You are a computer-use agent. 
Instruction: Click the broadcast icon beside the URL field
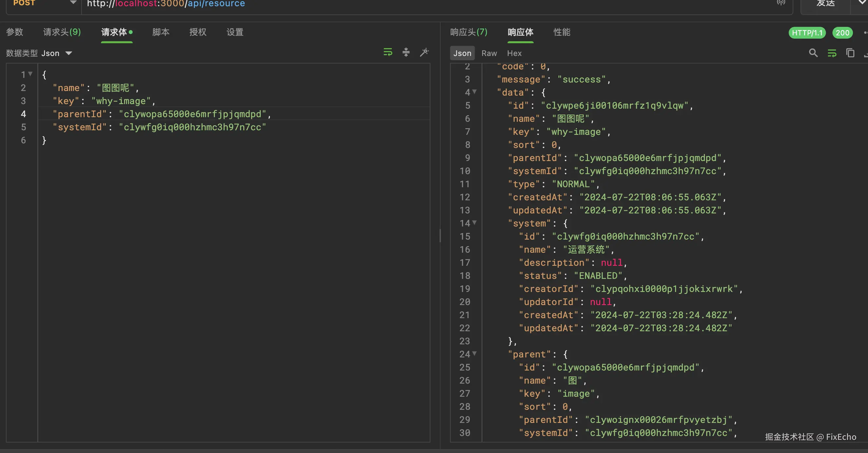point(781,3)
